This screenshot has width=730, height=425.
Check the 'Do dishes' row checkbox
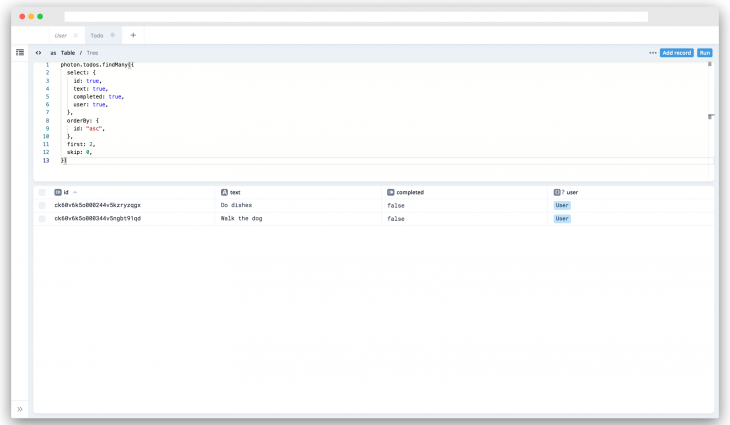click(42, 205)
